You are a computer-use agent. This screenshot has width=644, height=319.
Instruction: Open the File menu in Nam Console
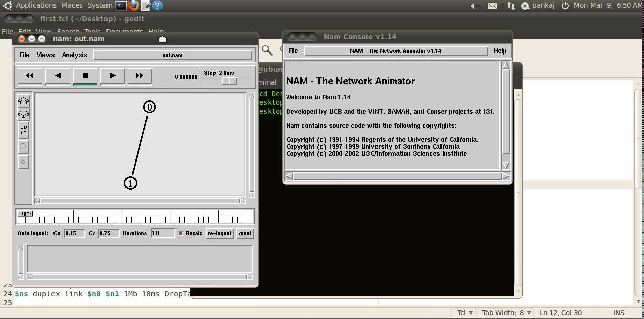pos(293,51)
